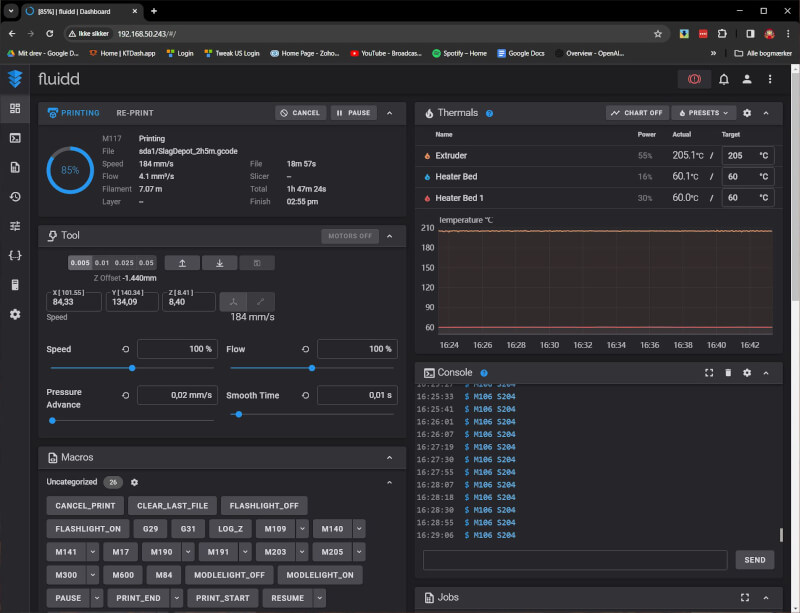
Task: Open print History in the sidebar
Action: pos(15,197)
